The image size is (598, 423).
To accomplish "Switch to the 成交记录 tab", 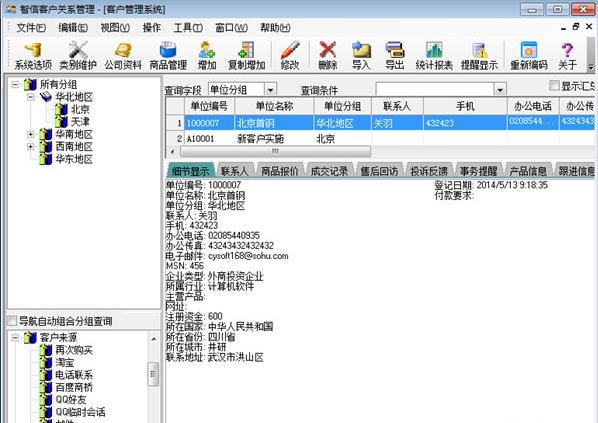I will [x=330, y=171].
